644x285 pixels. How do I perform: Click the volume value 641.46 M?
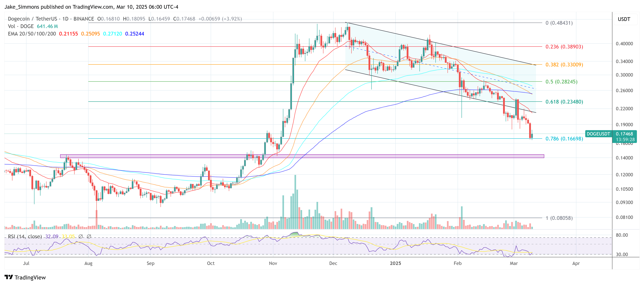[48, 26]
